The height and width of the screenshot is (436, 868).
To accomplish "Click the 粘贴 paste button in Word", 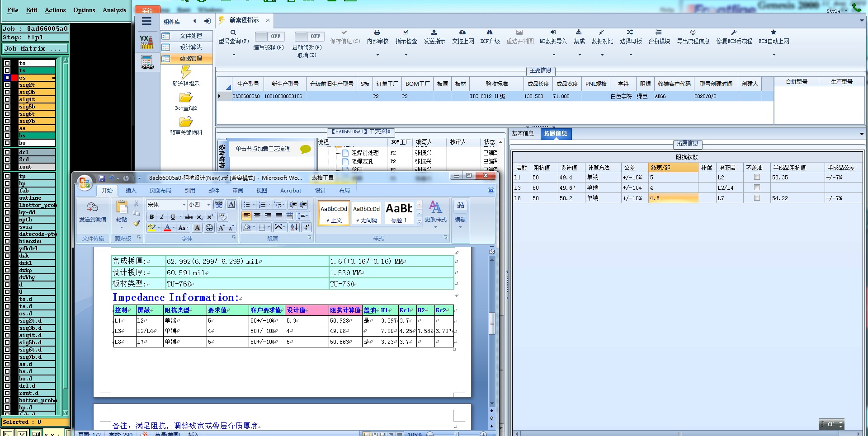I will pos(122,211).
